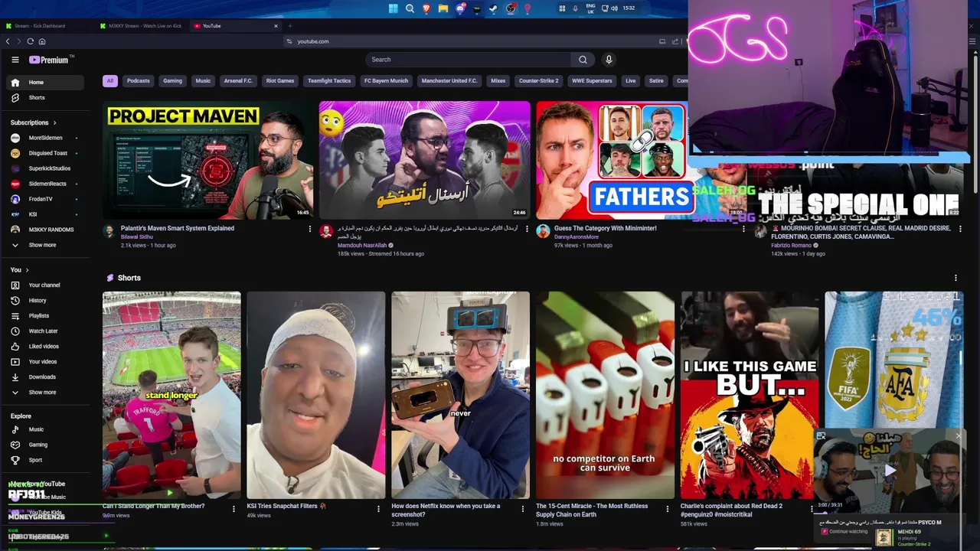Open Brave from the taskbar
Viewport: 980px width, 551px height.
pos(426,8)
